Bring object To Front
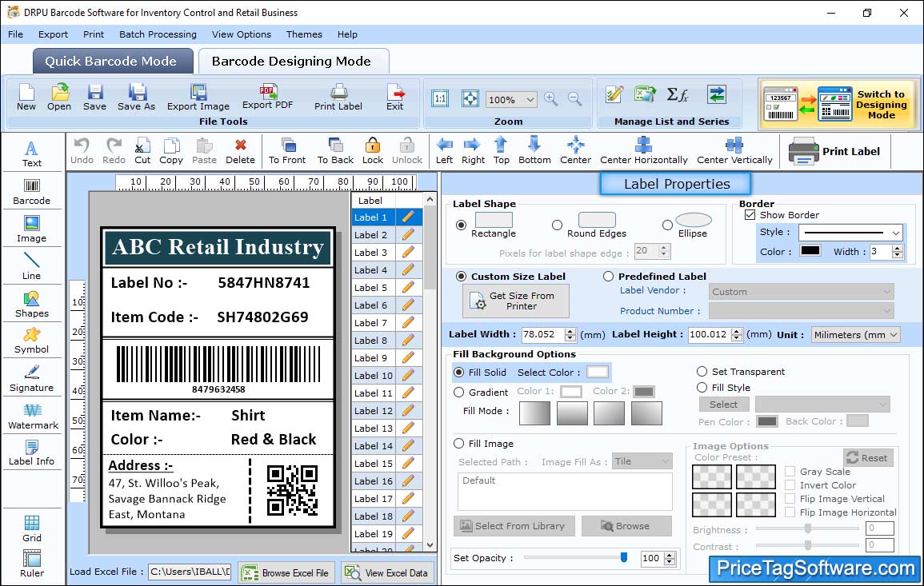The width and height of the screenshot is (924, 586). pos(287,151)
